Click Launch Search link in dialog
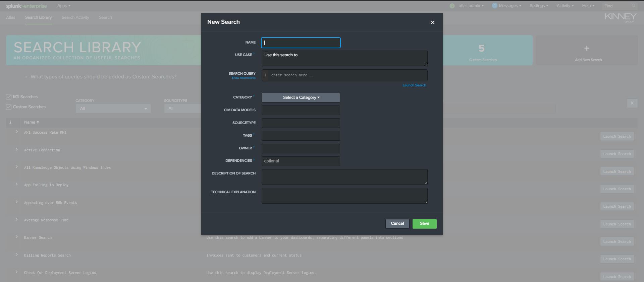 [x=414, y=85]
